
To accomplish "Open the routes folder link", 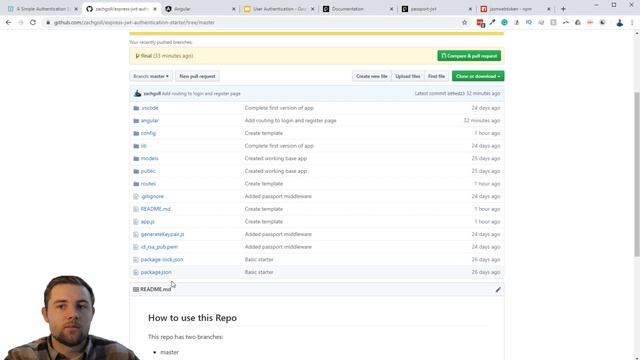I will 148,184.
